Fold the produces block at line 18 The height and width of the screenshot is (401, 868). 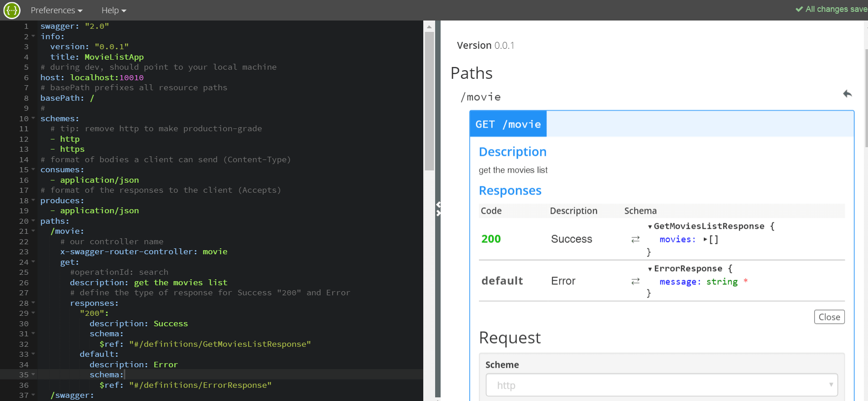point(33,200)
